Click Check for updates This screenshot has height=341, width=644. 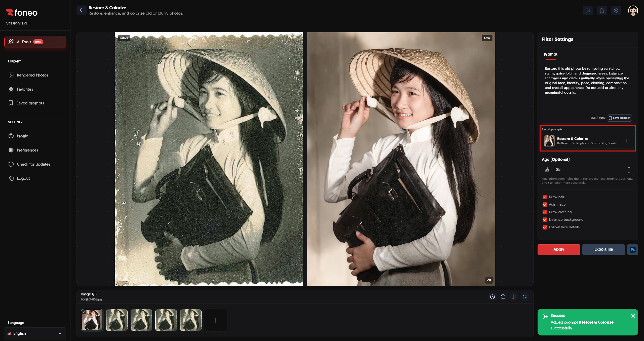tap(33, 164)
